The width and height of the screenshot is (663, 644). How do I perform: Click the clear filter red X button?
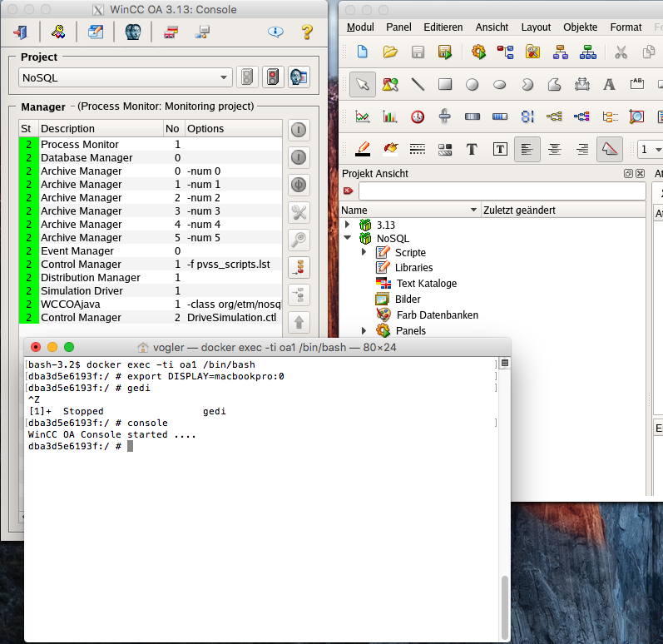[x=348, y=191]
